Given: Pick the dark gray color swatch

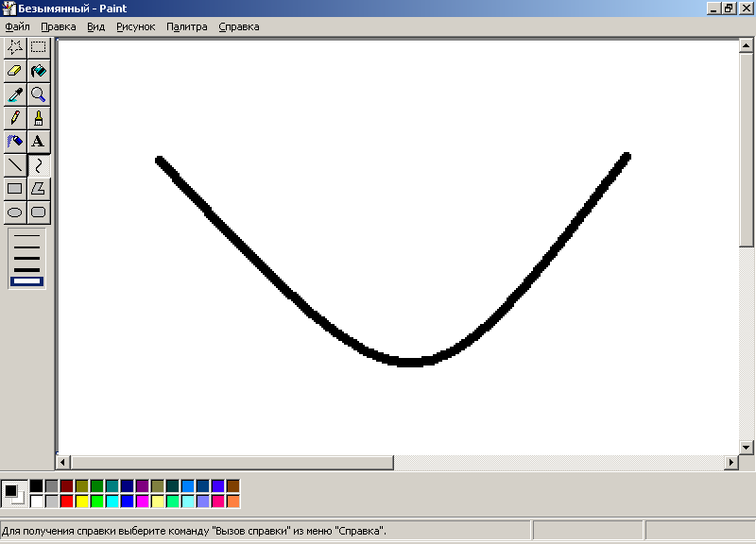Looking at the screenshot, I should [52, 485].
